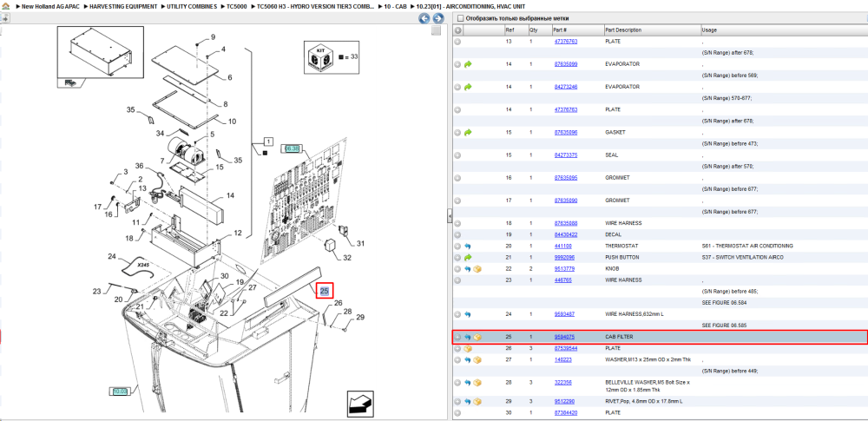Click blue arrow icon on CAB FILTER row
This screenshot has width=868, height=421.
(x=468, y=337)
